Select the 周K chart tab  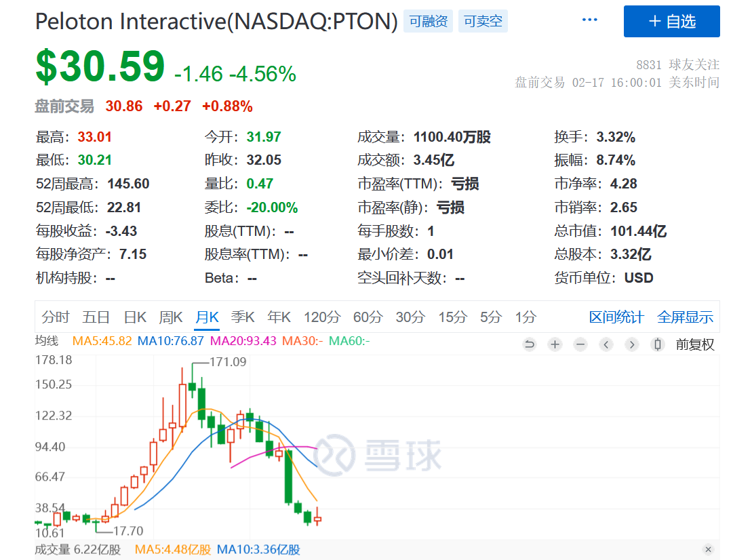tap(171, 317)
